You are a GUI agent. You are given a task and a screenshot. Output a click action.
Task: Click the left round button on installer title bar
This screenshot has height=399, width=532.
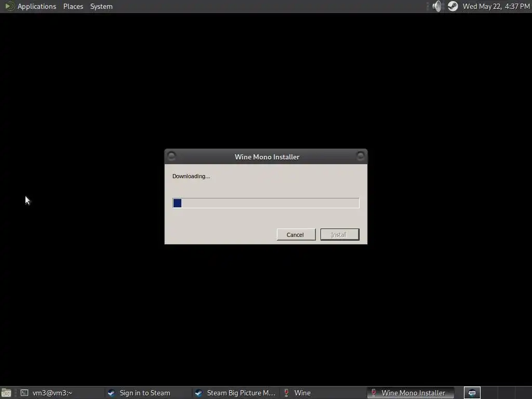(x=171, y=156)
